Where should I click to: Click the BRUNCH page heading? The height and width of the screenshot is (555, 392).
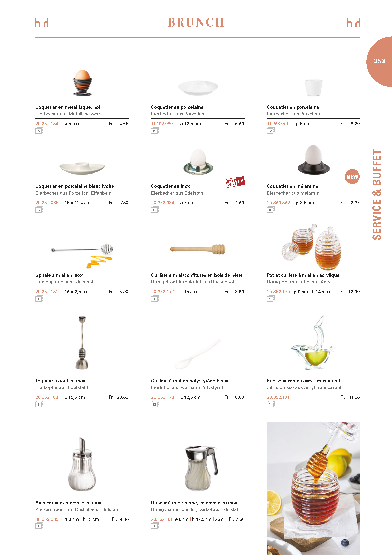coord(196,23)
